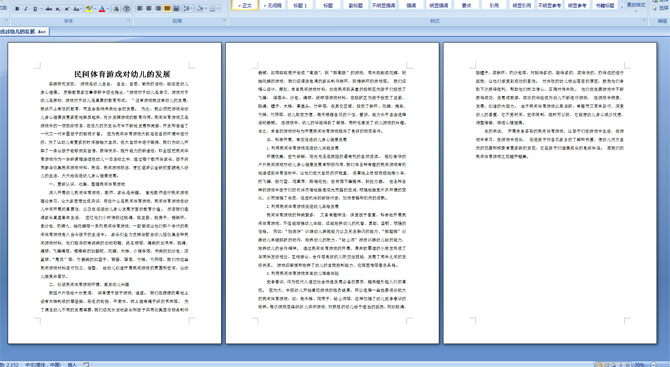
Task: Open the text highlight color dropdown arrow
Action: [x=95, y=9]
